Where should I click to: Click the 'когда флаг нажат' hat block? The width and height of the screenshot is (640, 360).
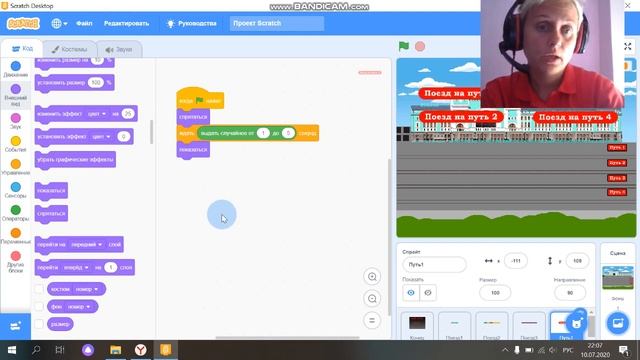(x=200, y=98)
